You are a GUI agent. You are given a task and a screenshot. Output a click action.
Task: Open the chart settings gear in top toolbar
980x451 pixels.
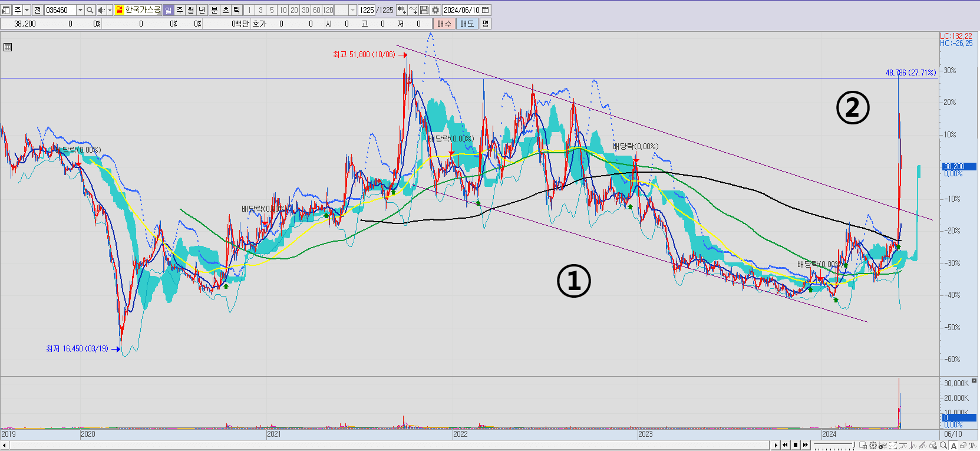pyautogui.click(x=435, y=10)
